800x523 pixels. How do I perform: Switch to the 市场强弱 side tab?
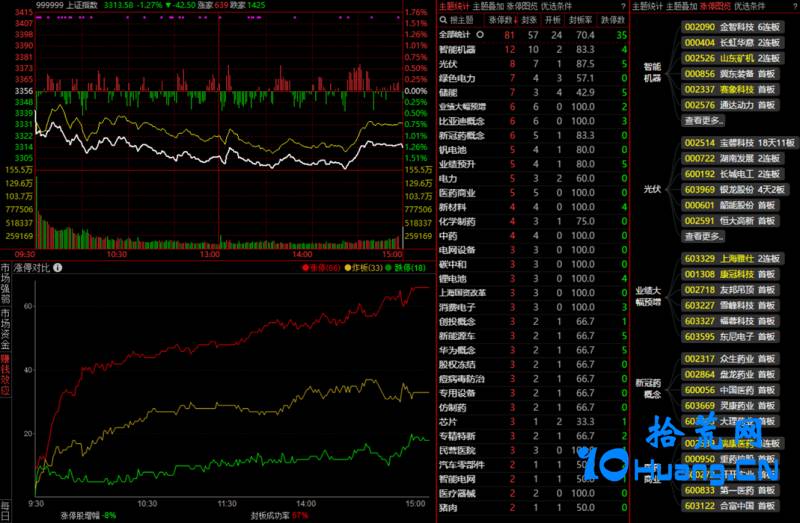[5, 284]
